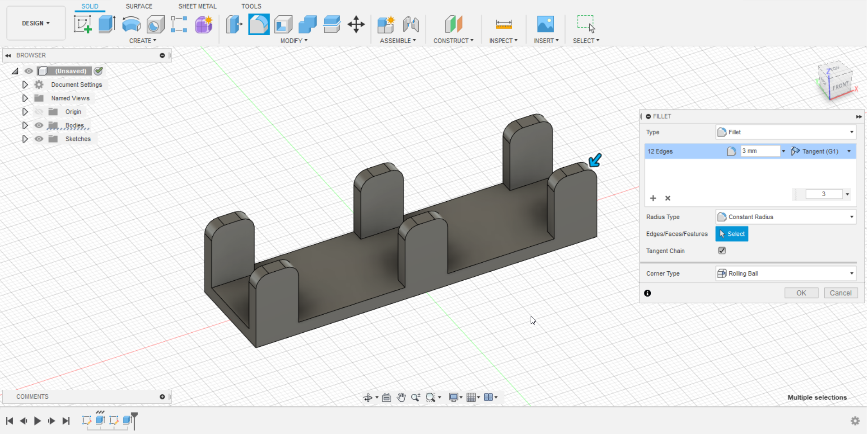Click the Insert image icon

545,24
